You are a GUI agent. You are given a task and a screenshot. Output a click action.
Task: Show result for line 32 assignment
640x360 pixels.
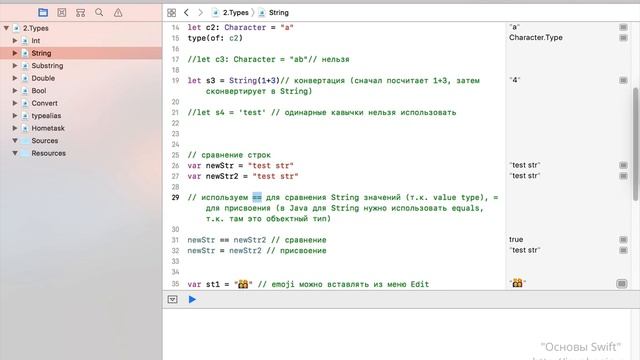[623, 250]
